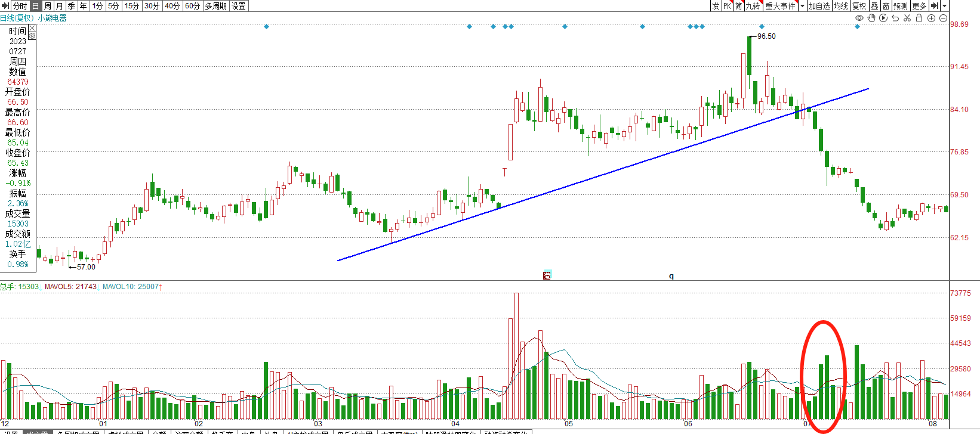
Task: Click the 加自选 button
Action: pyautogui.click(x=819, y=6)
